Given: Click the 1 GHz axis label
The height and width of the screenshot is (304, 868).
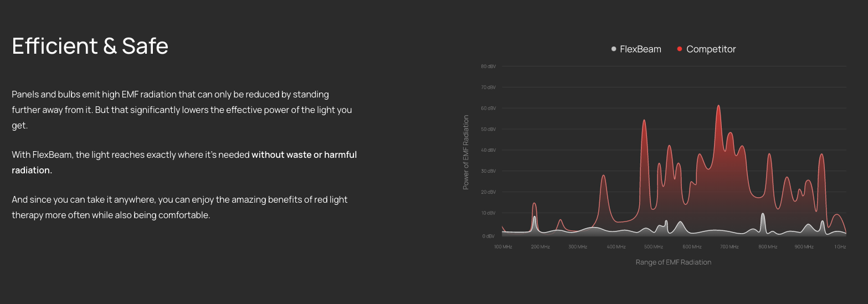Looking at the screenshot, I should click(x=841, y=247).
